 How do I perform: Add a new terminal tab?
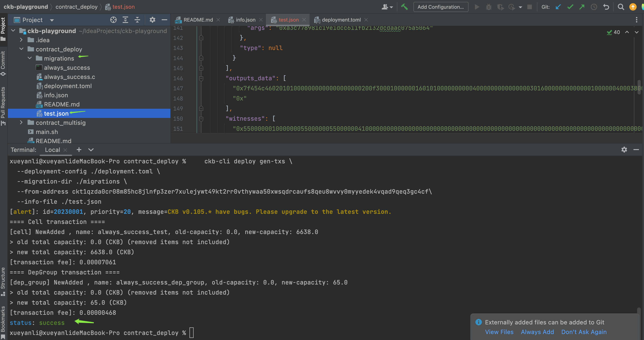[79, 150]
